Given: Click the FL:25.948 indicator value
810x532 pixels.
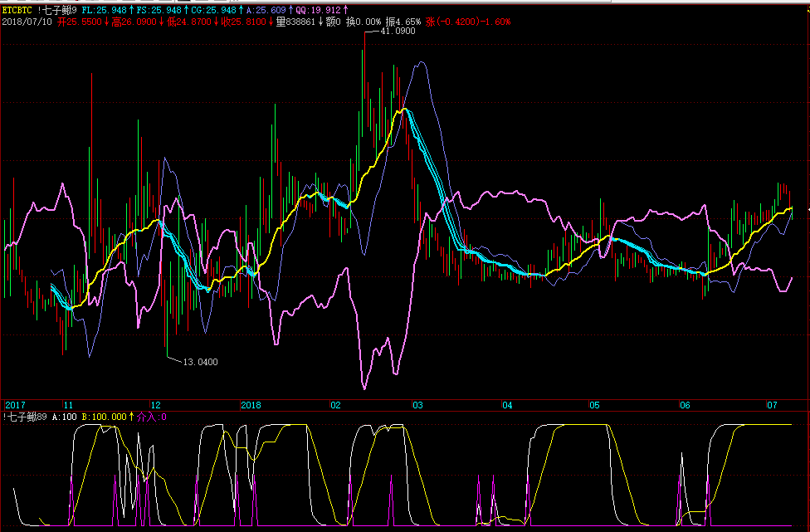Looking at the screenshot, I should (105, 10).
